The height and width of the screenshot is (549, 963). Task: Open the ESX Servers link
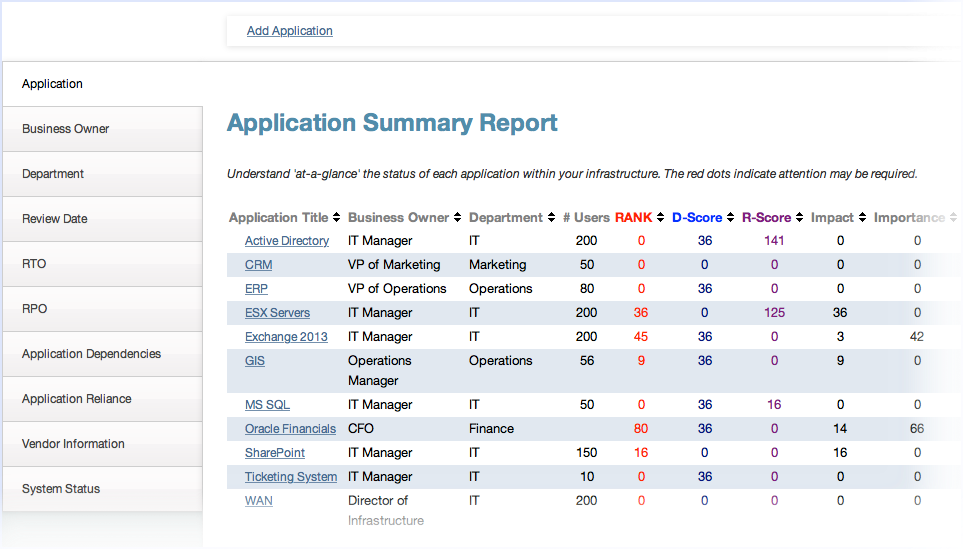277,313
